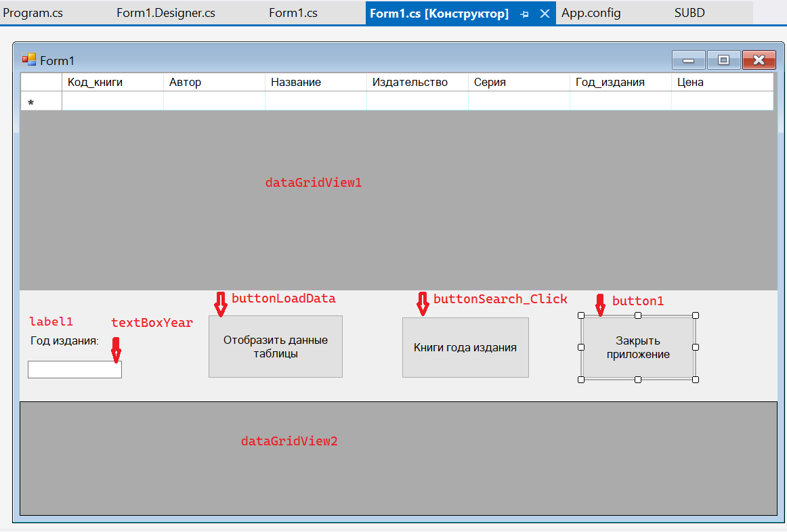Select the 'Книги года издания' button
Viewport: 787px width, 532px height.
coord(465,347)
